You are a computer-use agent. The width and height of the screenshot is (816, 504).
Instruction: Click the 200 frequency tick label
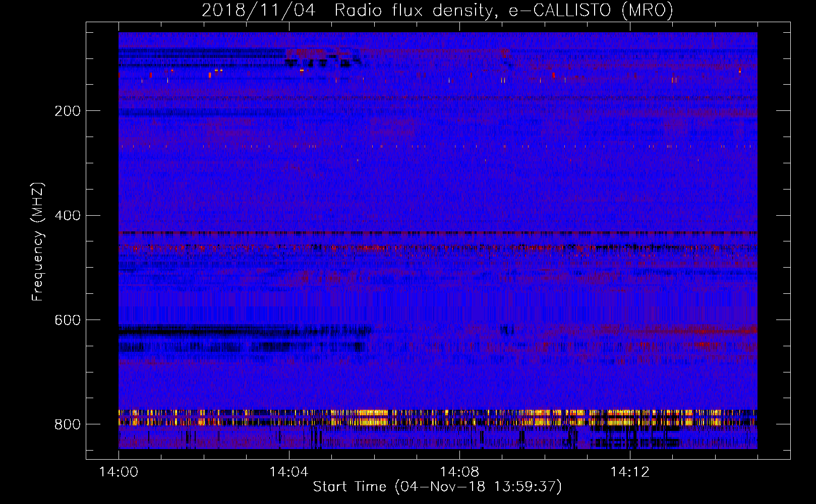pyautogui.click(x=68, y=111)
